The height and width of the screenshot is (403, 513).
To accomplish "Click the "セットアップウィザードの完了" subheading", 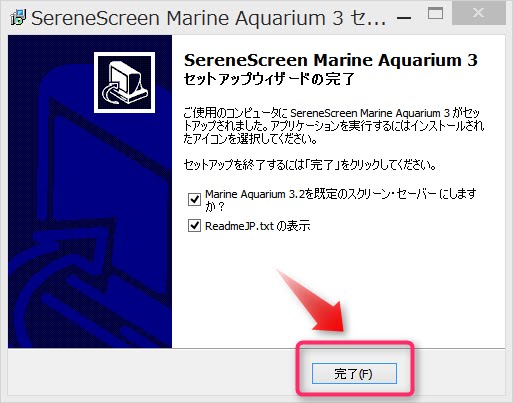I will click(269, 79).
